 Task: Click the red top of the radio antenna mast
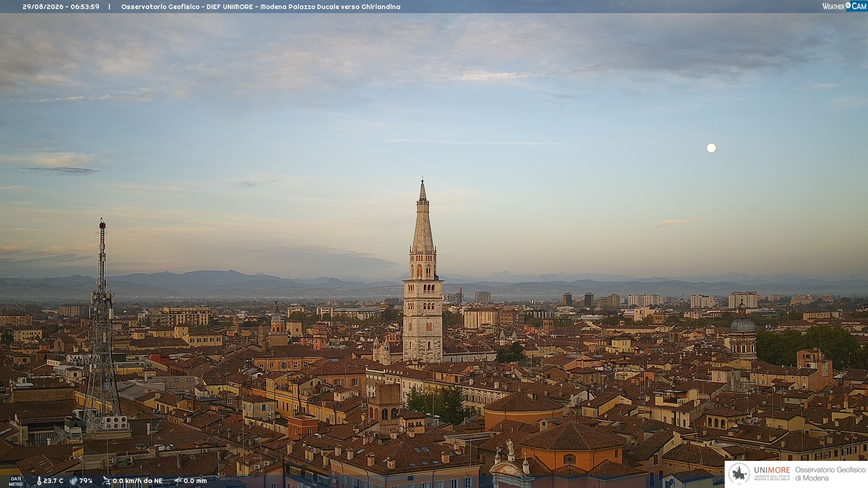point(102,224)
